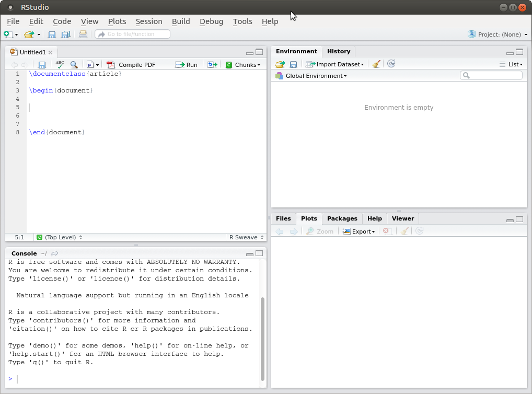Open the File menu
This screenshot has width=532, height=394.
click(13, 21)
